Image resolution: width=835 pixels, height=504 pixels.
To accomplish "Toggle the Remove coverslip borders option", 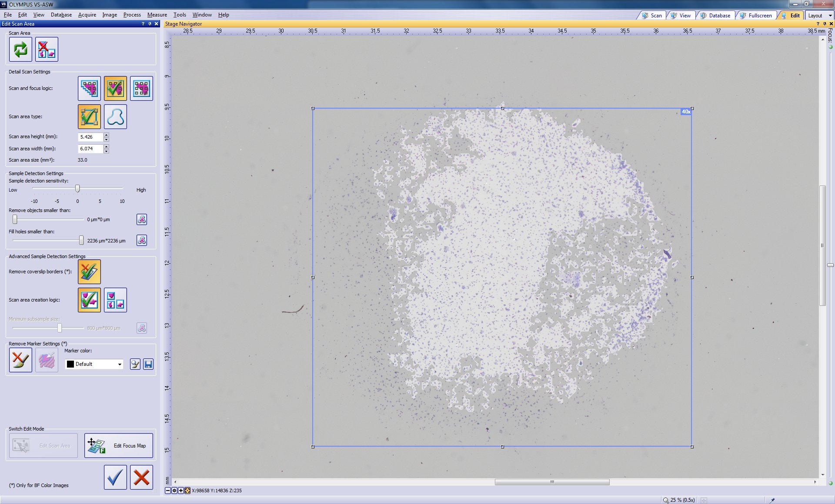I will pos(89,272).
